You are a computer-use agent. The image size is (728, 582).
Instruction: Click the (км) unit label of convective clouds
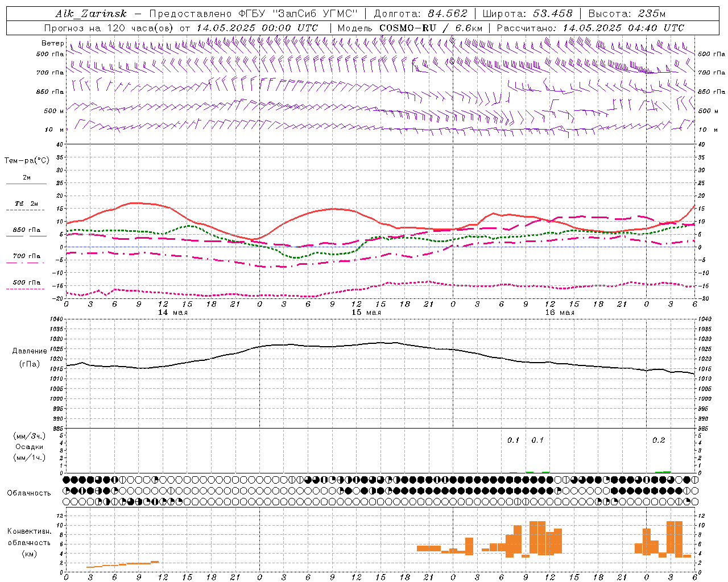[29, 554]
